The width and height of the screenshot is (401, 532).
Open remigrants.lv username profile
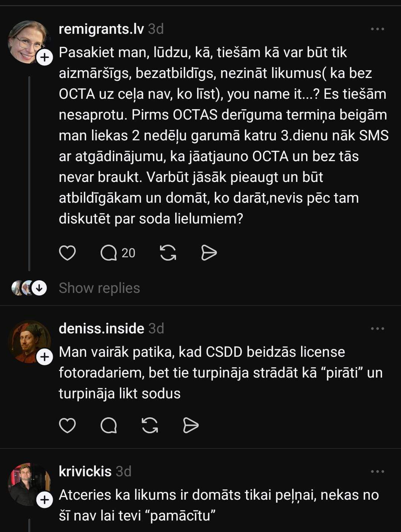tap(101, 29)
